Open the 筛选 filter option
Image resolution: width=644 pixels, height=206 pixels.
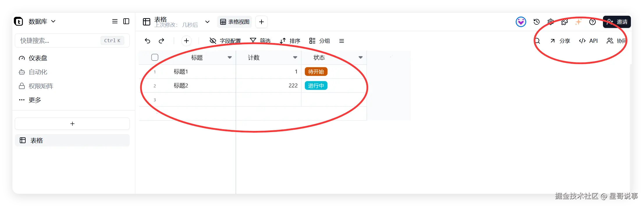tap(260, 41)
